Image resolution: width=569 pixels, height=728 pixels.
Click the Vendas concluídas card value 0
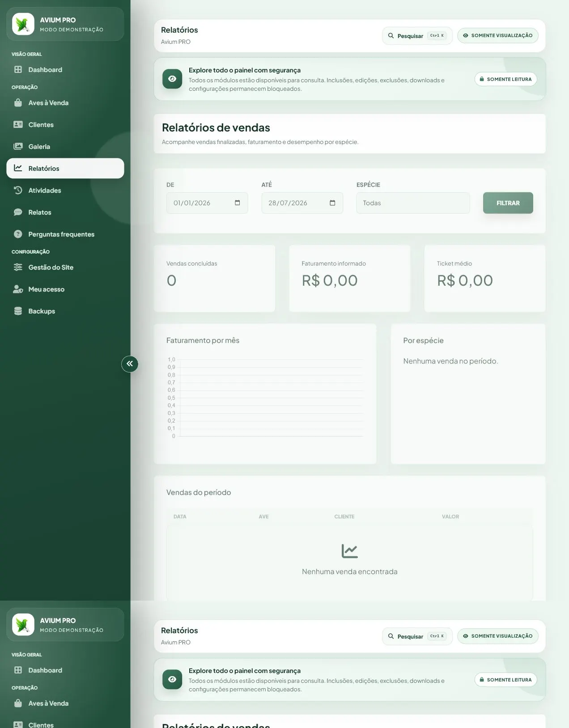tap(171, 280)
